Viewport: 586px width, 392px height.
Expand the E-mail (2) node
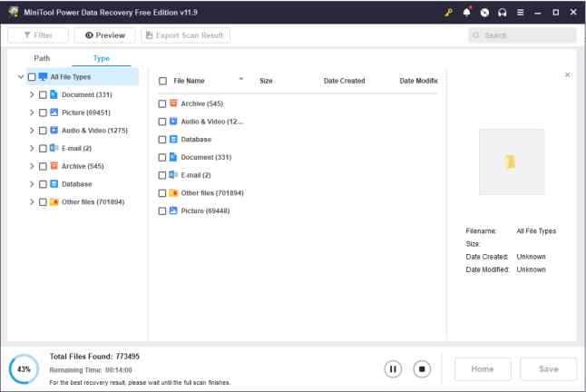pyautogui.click(x=32, y=148)
